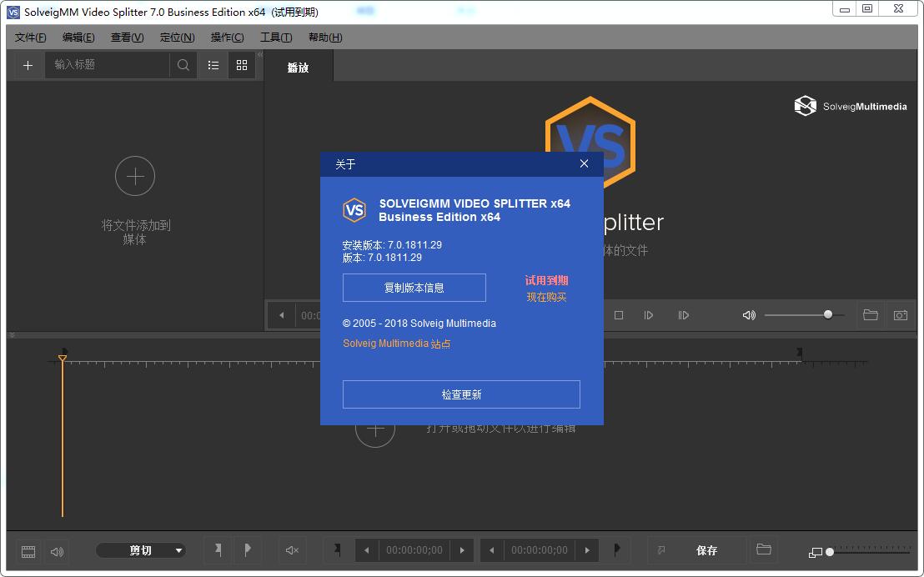Click the search magnifier icon in media panel

[x=183, y=65]
